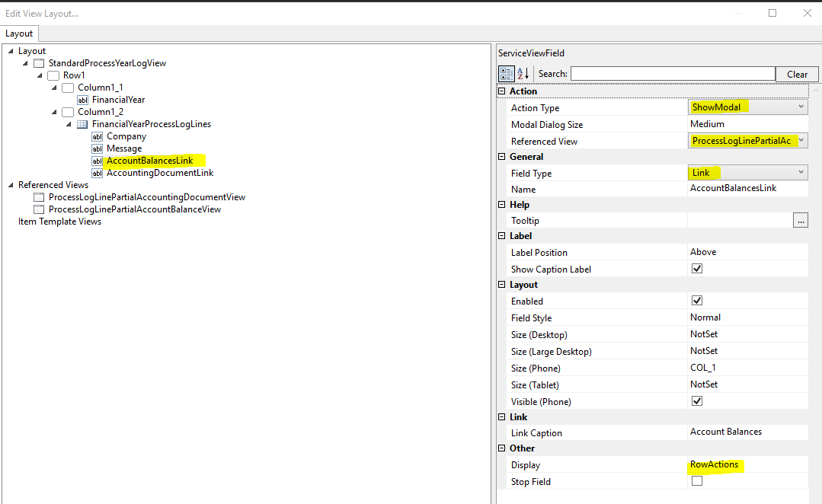
Task: Click the Company field icon
Action: click(x=97, y=137)
